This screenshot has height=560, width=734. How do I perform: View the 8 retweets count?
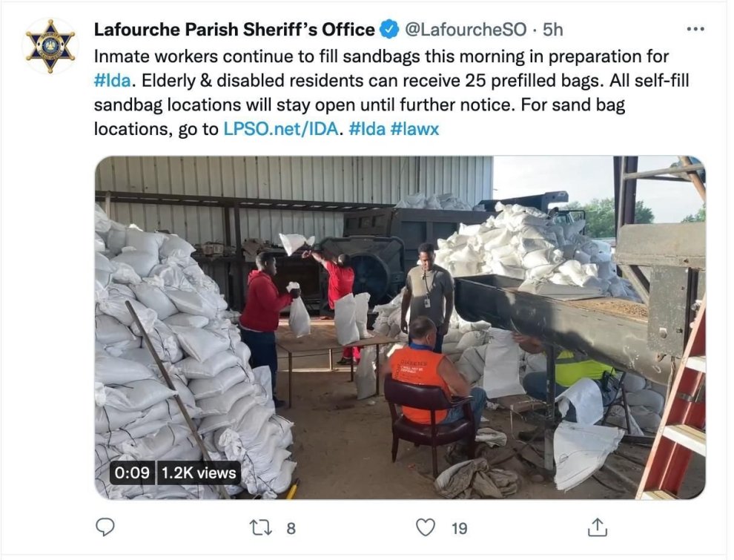(x=291, y=529)
